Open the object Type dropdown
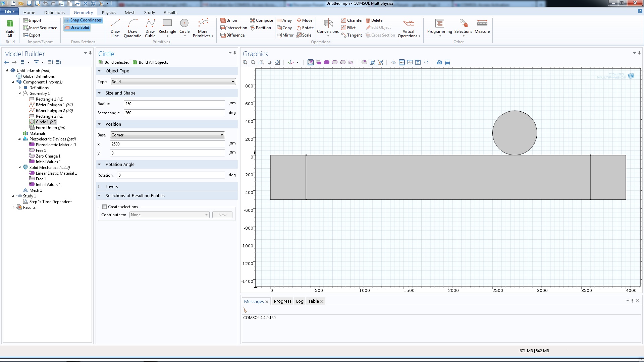The width and height of the screenshot is (644, 362). tap(173, 82)
